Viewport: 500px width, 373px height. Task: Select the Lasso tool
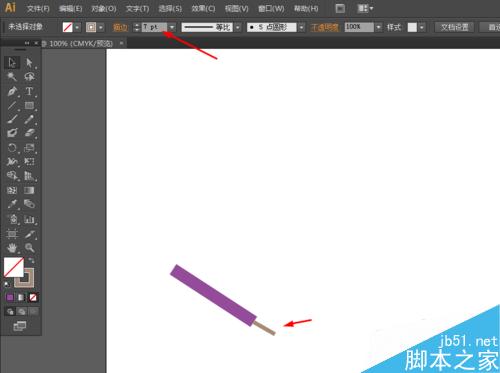coord(29,77)
